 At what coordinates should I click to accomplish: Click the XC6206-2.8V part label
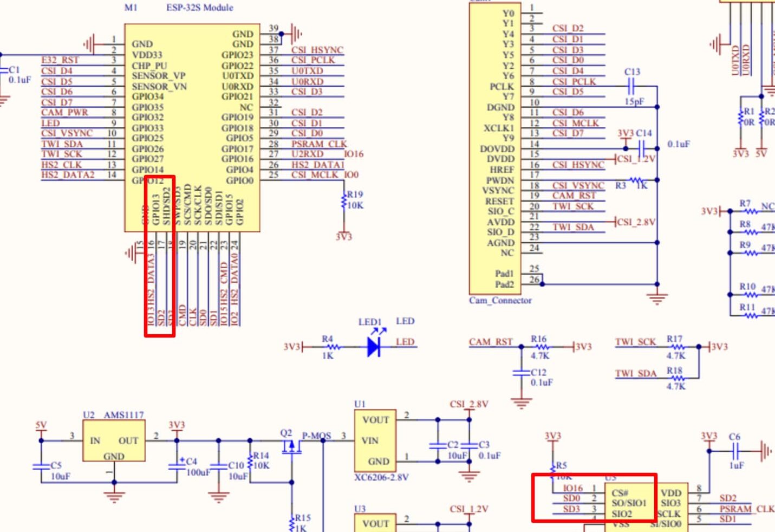pos(381,477)
